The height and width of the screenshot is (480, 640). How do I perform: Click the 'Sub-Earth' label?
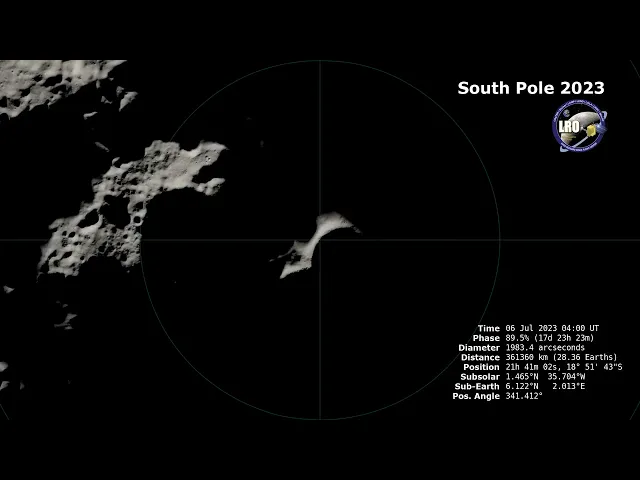pyautogui.click(x=477, y=386)
